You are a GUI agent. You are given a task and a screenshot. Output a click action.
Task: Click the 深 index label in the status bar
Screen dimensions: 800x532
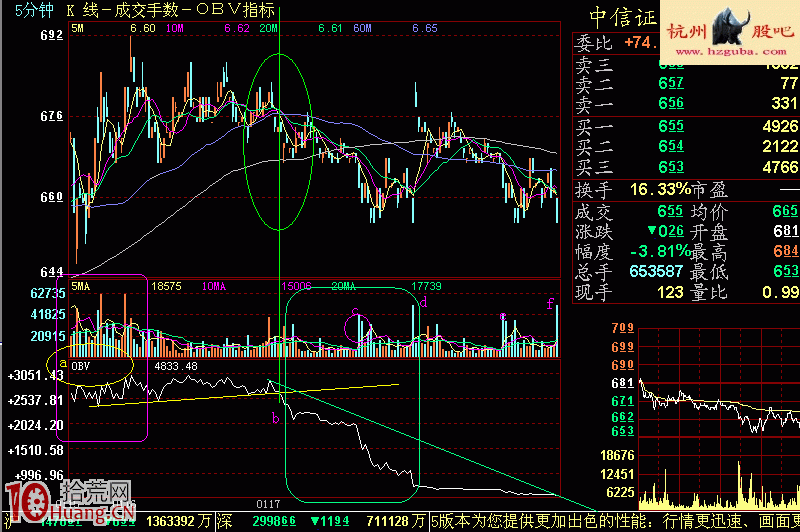[x=224, y=522]
